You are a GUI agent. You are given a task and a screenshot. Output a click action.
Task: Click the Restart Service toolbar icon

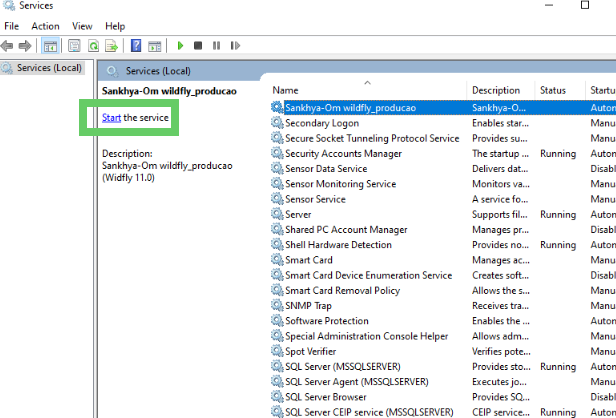click(x=235, y=46)
